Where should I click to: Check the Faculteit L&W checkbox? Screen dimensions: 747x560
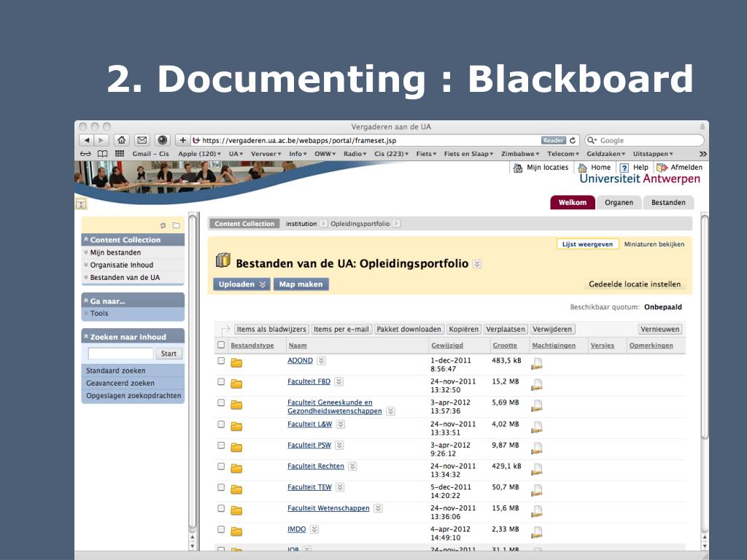click(x=221, y=424)
